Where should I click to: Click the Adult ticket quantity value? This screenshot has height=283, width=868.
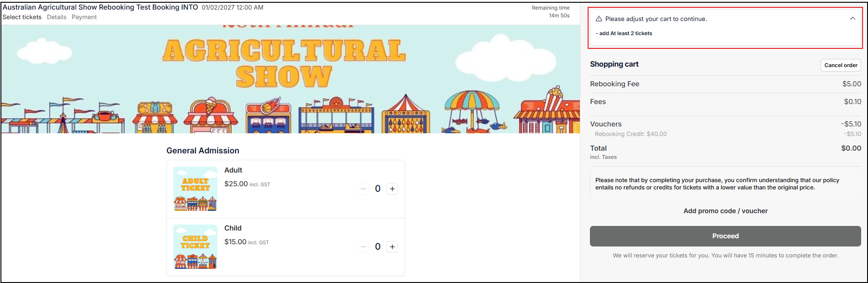click(x=377, y=189)
